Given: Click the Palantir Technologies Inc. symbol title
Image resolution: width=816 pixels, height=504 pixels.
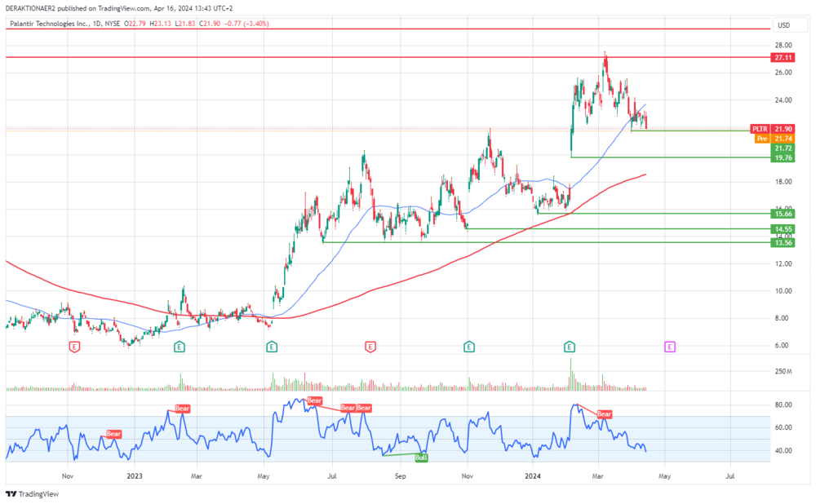Looking at the screenshot, I should click(49, 24).
